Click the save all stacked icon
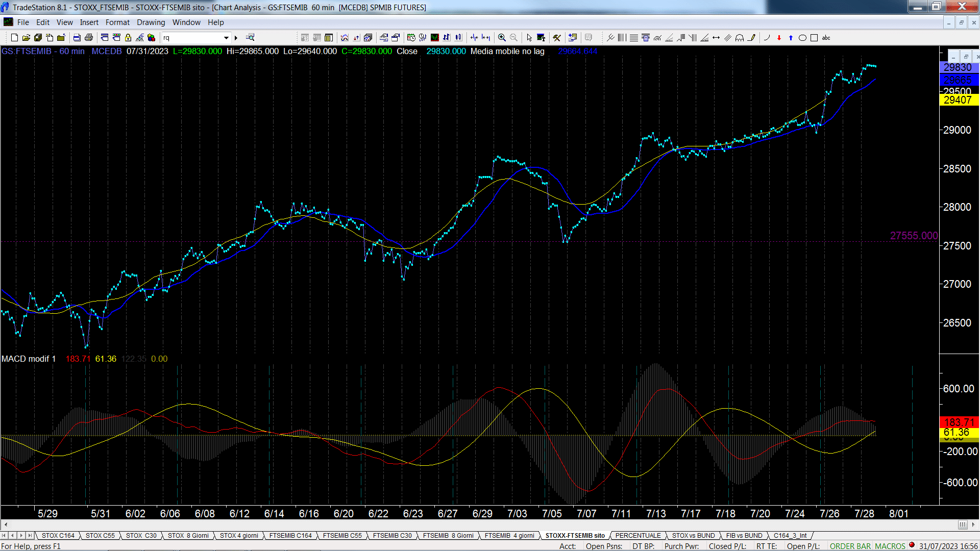The image size is (980, 551). click(38, 38)
